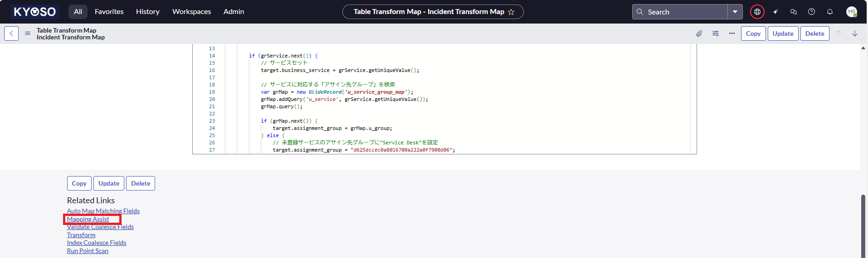Open the more actions ellipsis menu
Viewport: 868px width, 258px height.
pos(732,33)
